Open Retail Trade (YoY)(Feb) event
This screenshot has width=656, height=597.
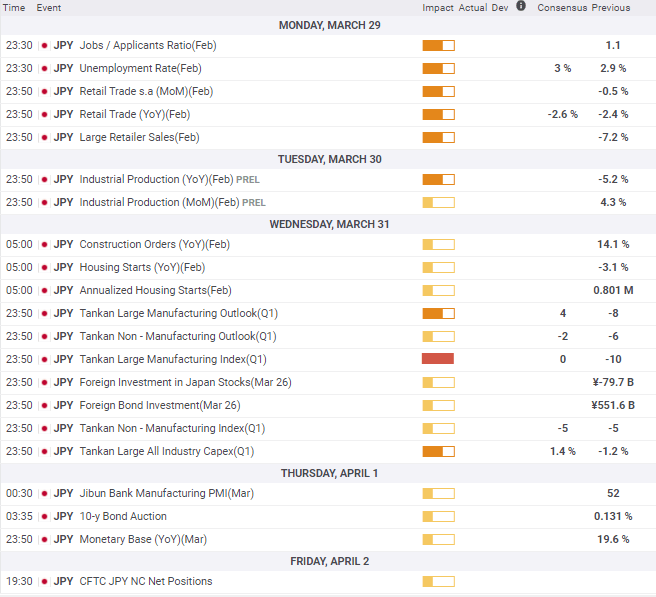pos(134,114)
